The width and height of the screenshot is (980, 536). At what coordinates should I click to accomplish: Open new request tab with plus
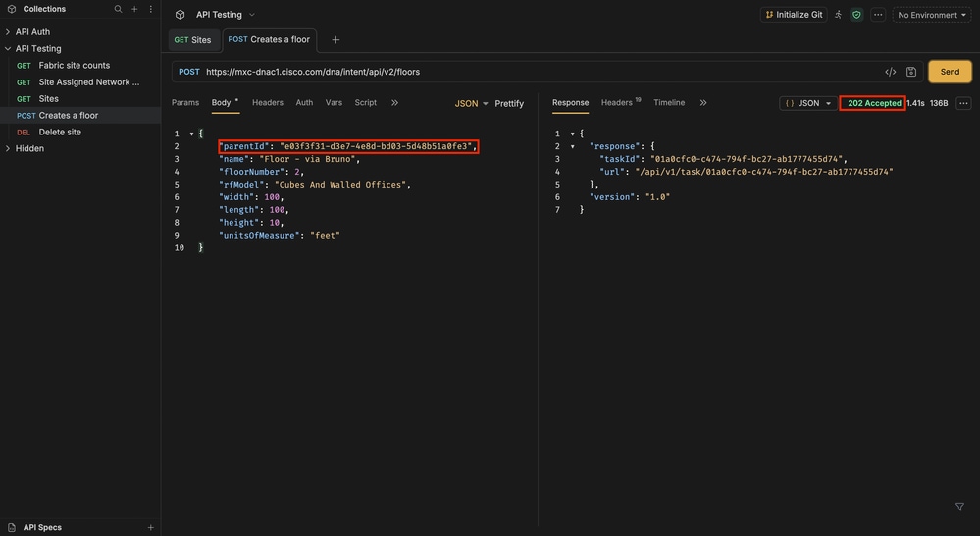point(335,40)
